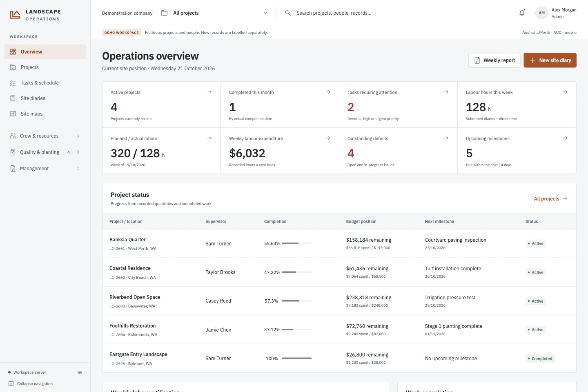Click the Supervisor column header

tap(216, 222)
